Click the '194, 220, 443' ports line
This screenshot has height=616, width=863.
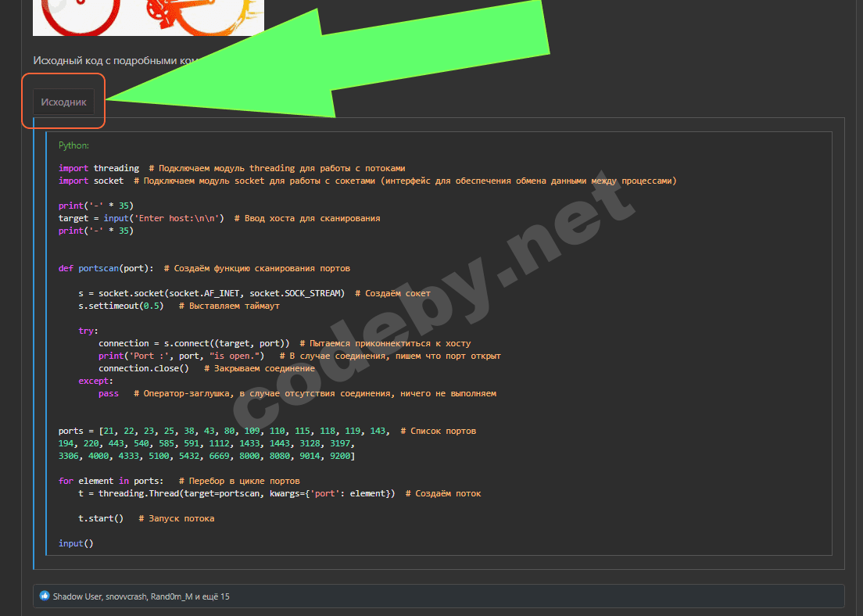206,444
